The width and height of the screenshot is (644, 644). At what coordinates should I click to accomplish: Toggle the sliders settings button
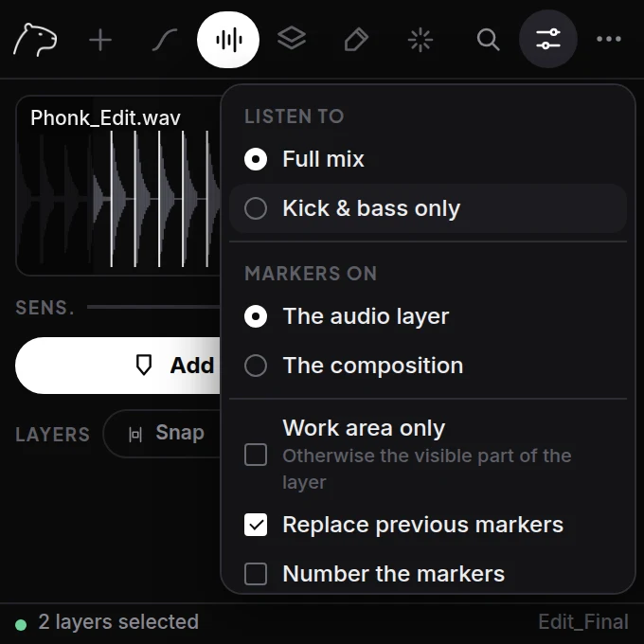(x=548, y=39)
